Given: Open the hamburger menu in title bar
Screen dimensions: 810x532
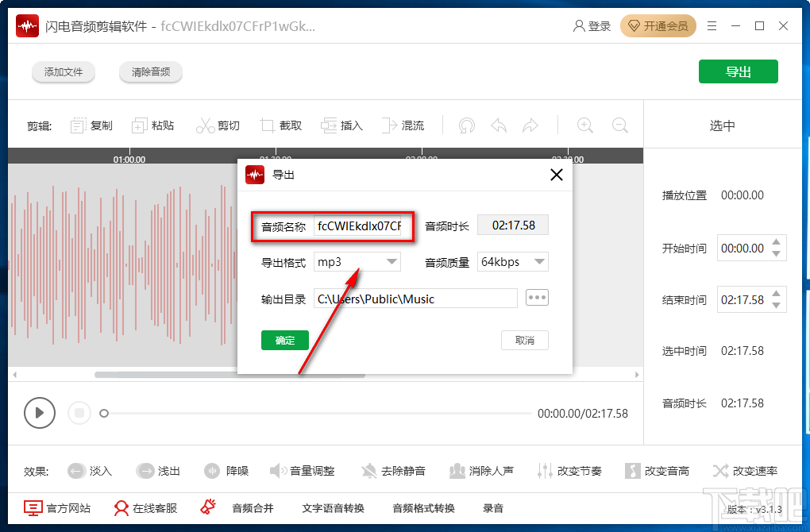Looking at the screenshot, I should tap(712, 26).
